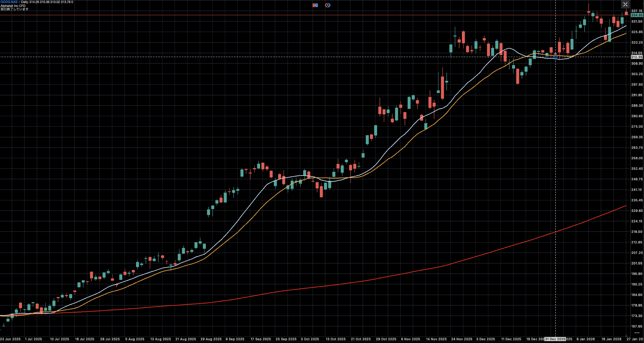
Task: Close the chart with the X button
Action: (x=625, y=4)
